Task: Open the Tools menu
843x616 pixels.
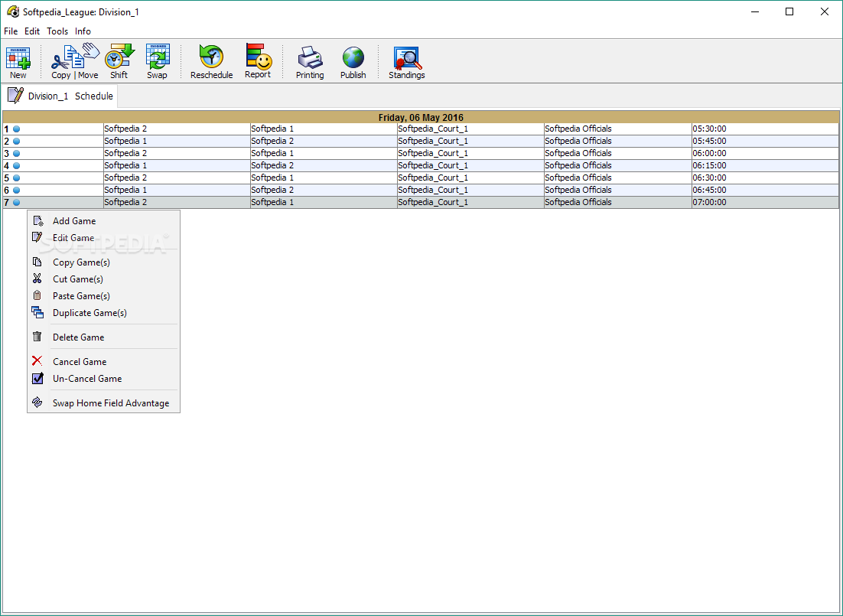Action: point(57,31)
